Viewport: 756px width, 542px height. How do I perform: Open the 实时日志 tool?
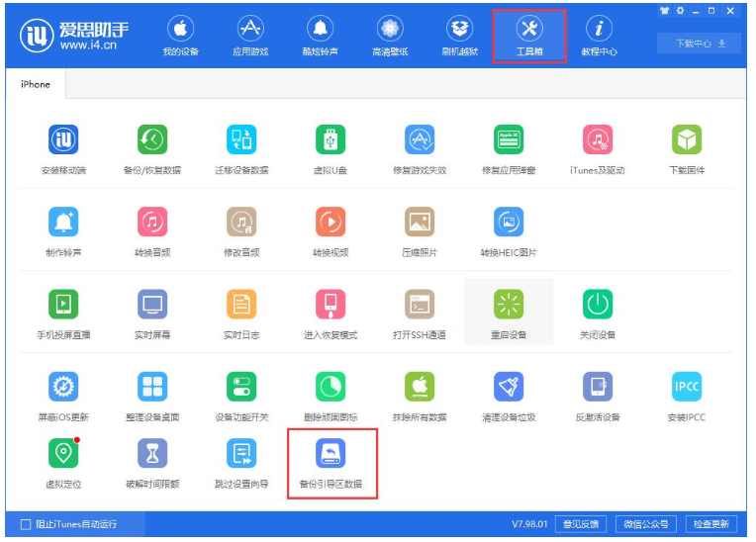click(241, 305)
